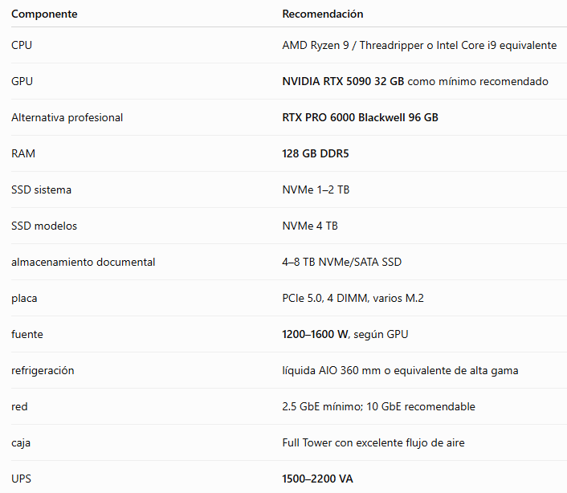Click the Componente column header
The image size is (567, 493).
(44, 14)
